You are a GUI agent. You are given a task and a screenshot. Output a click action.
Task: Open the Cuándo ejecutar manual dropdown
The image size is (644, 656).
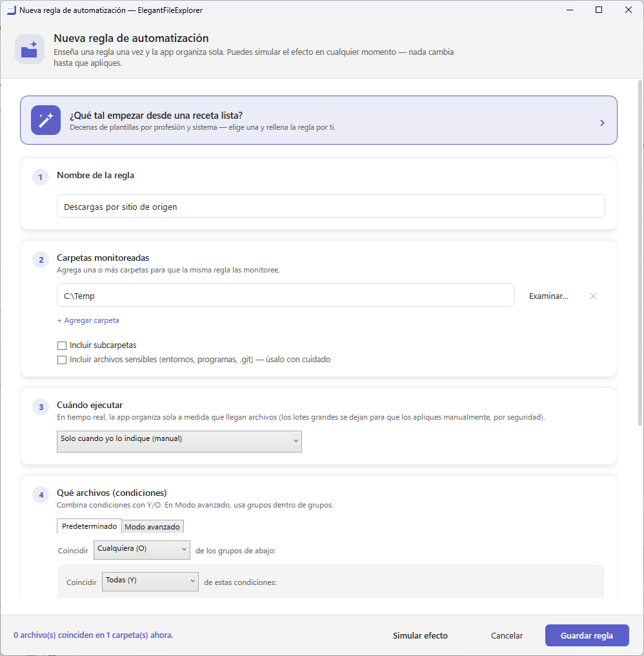(x=179, y=442)
